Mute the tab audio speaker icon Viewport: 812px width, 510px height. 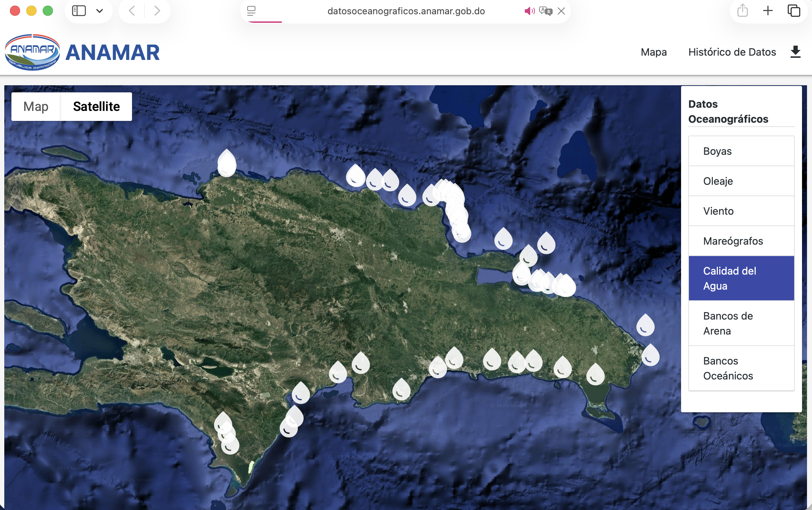coord(529,11)
